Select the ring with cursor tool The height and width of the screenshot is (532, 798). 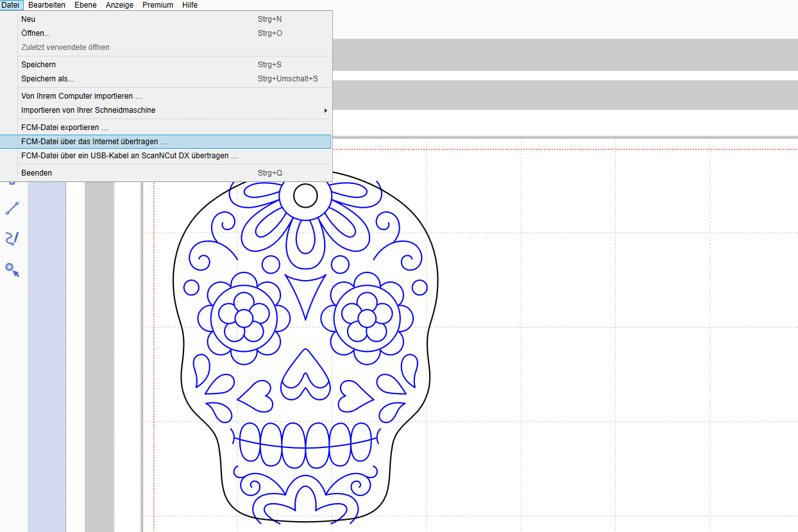[x=12, y=269]
